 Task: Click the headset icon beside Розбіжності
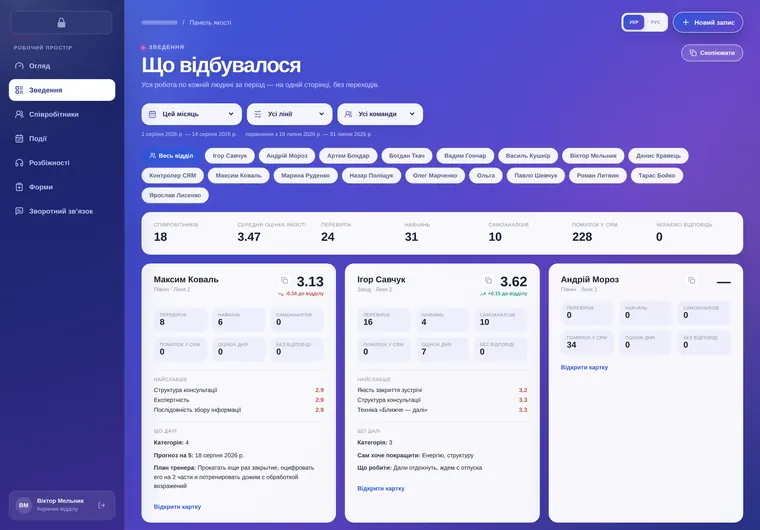pos(19,163)
